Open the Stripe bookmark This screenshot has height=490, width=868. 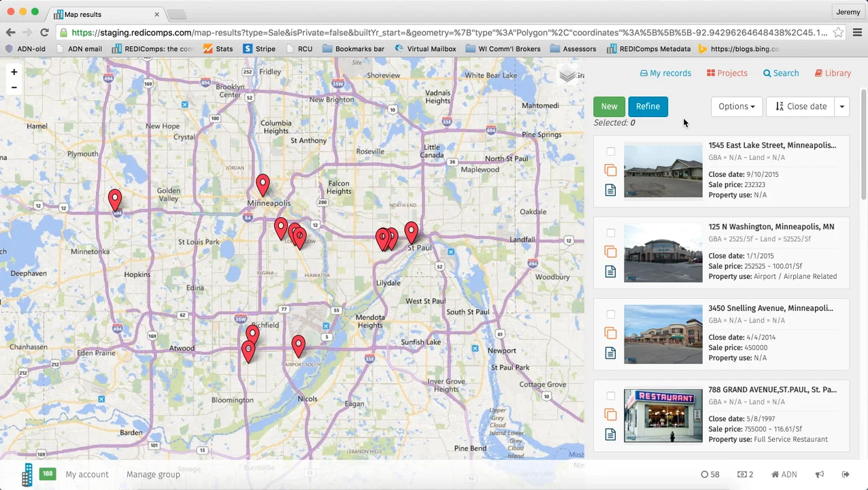pos(259,49)
